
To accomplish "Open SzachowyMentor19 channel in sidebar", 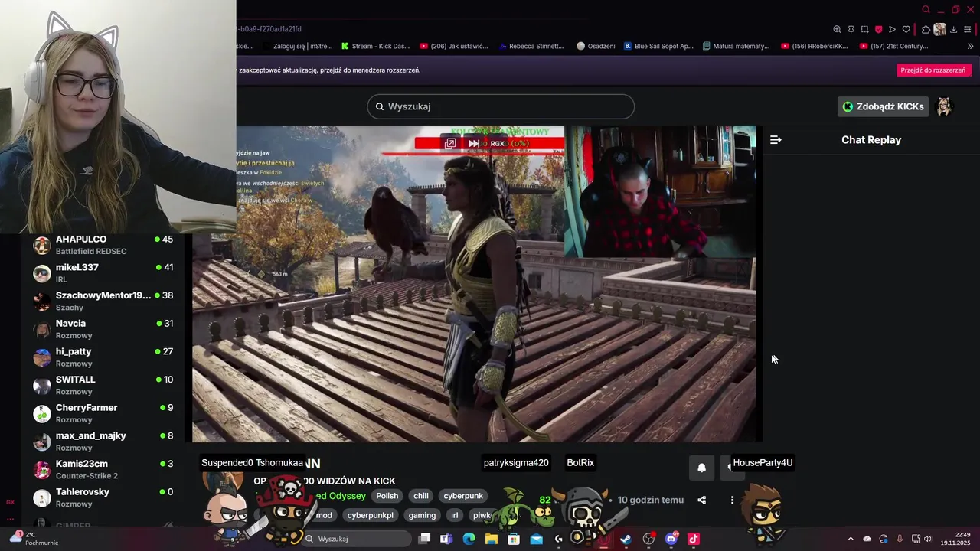I will 103,301.
